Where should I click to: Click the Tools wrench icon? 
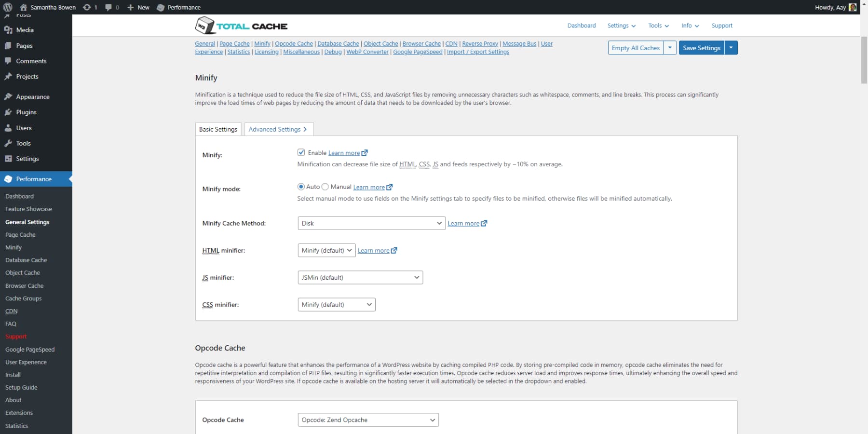click(x=8, y=143)
